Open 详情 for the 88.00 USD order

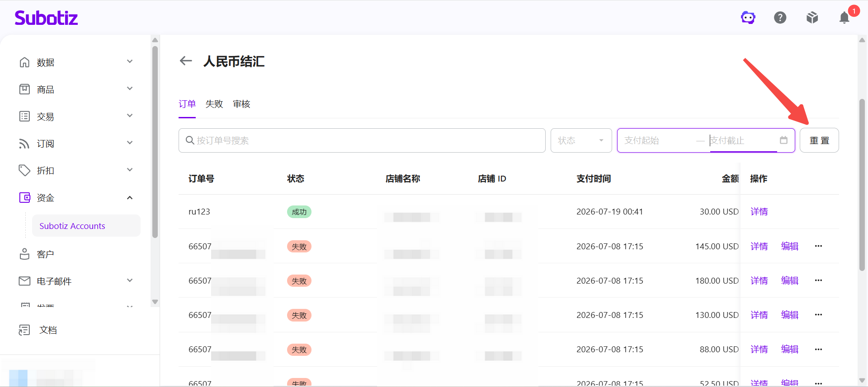click(759, 349)
